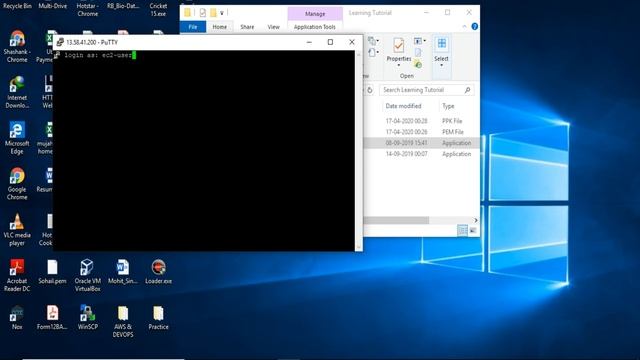Sort by the Date modified column
This screenshot has height=360, width=640.
tap(403, 106)
